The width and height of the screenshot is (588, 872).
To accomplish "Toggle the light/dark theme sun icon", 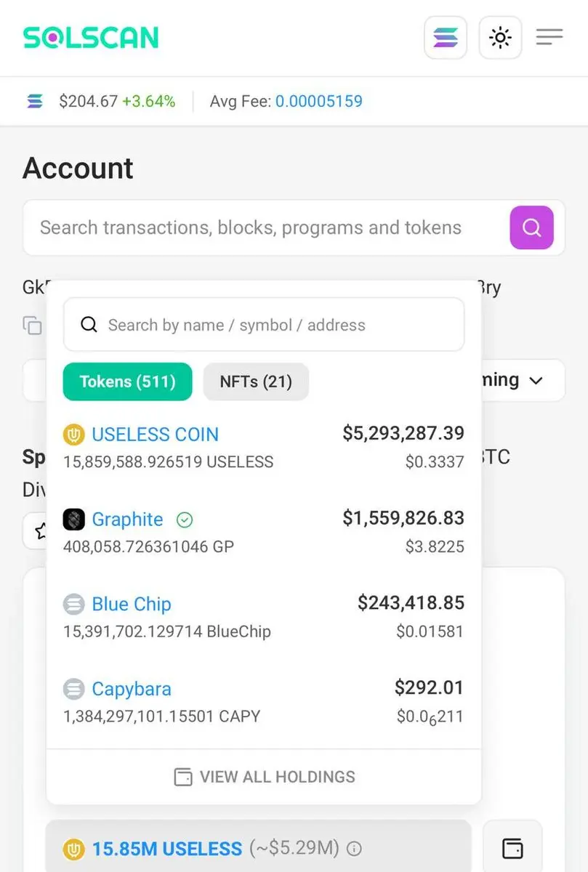I will pos(500,38).
